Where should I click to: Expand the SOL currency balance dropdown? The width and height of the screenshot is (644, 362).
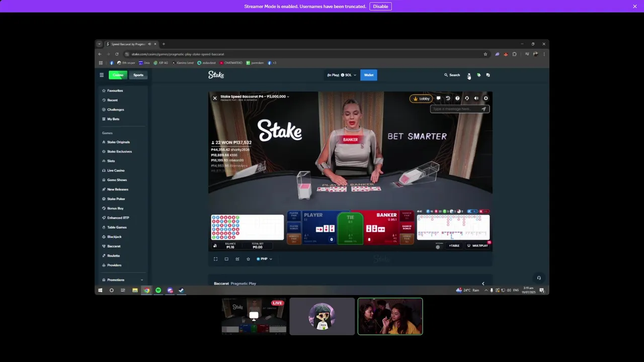[342, 75]
